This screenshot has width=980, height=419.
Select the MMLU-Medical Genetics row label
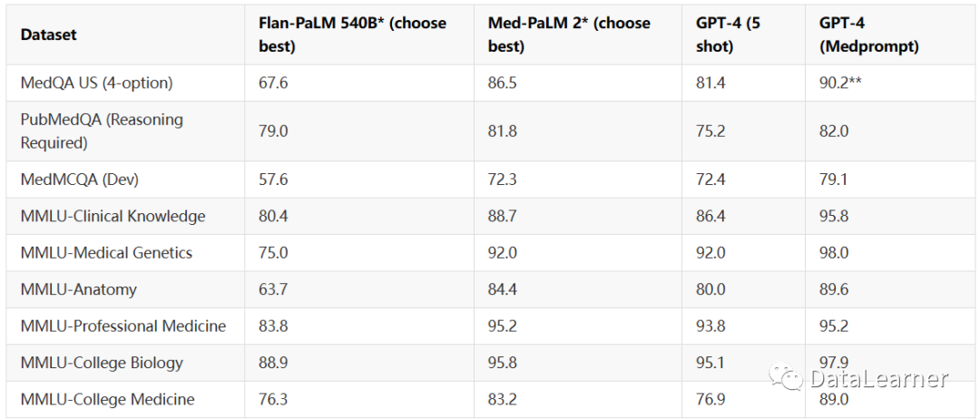pos(106,253)
